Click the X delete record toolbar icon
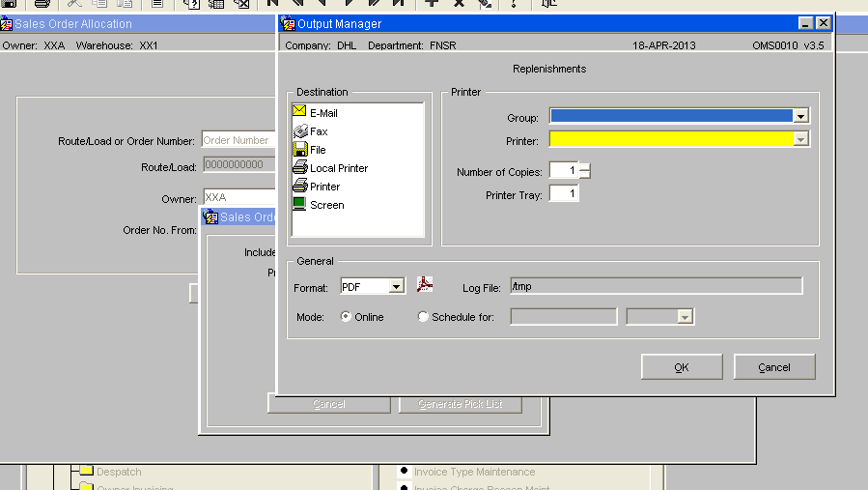This screenshot has width=868, height=490. [x=459, y=3]
